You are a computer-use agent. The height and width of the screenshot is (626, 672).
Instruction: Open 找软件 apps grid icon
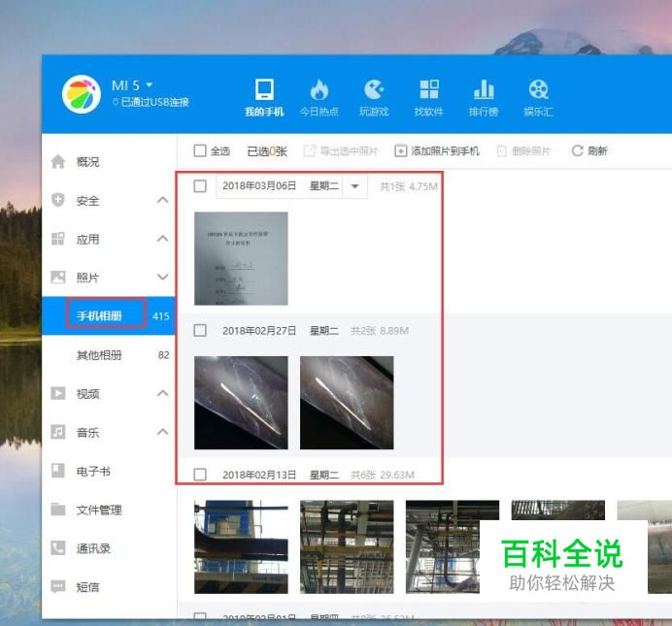click(429, 89)
